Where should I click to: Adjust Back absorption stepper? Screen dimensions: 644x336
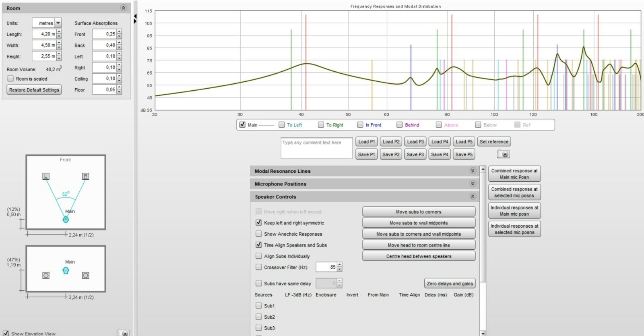[119, 45]
